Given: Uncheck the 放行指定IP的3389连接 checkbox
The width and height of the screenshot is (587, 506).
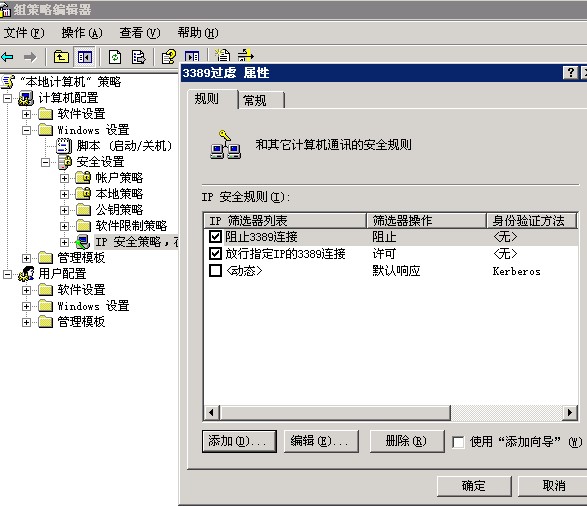Looking at the screenshot, I should pos(215,253).
